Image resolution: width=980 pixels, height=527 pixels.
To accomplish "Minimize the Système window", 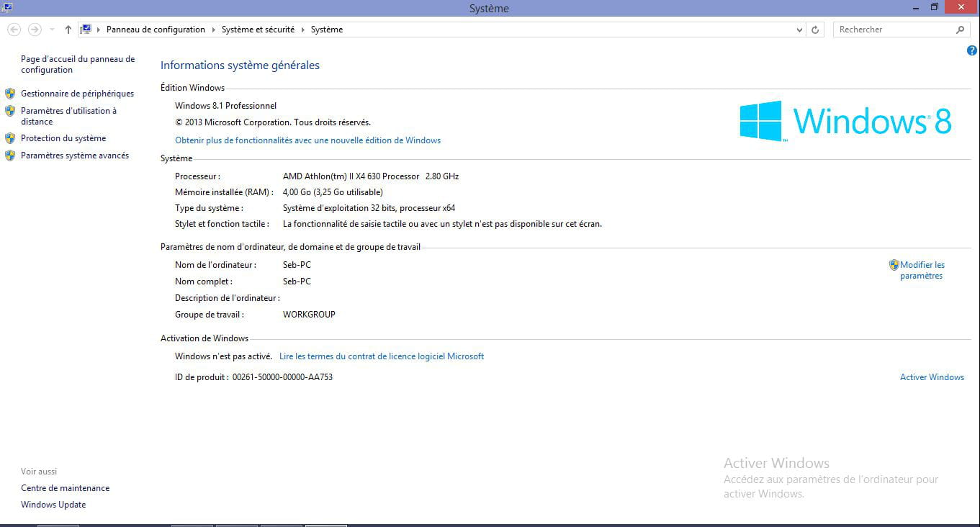I will pyautogui.click(x=915, y=7).
